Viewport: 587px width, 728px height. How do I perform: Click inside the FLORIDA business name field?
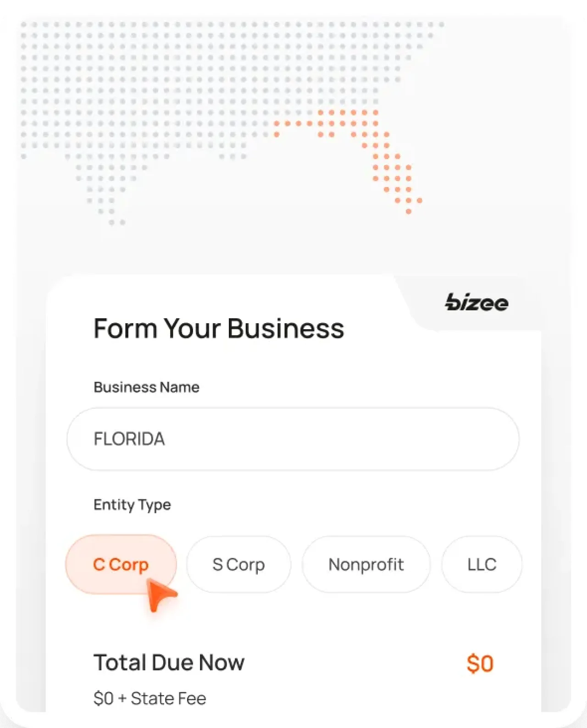pyautogui.click(x=293, y=439)
